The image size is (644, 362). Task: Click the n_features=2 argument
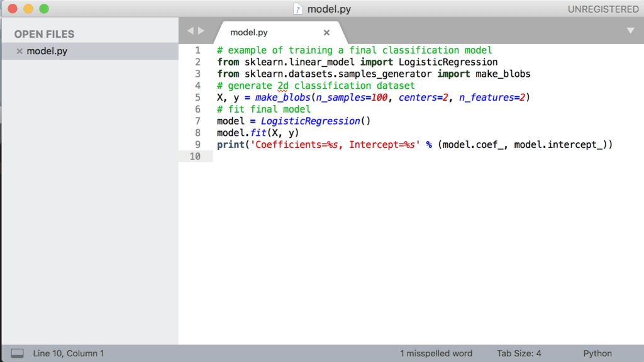[492, 98]
